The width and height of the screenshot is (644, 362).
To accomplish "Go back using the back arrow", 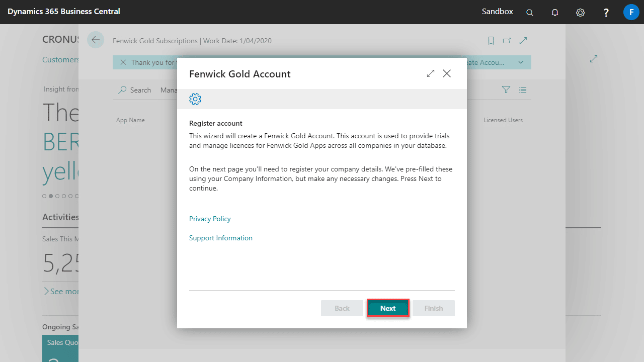I will (x=96, y=40).
